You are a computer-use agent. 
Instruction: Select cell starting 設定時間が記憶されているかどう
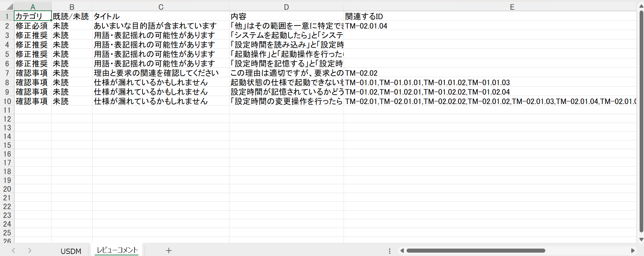pos(286,92)
